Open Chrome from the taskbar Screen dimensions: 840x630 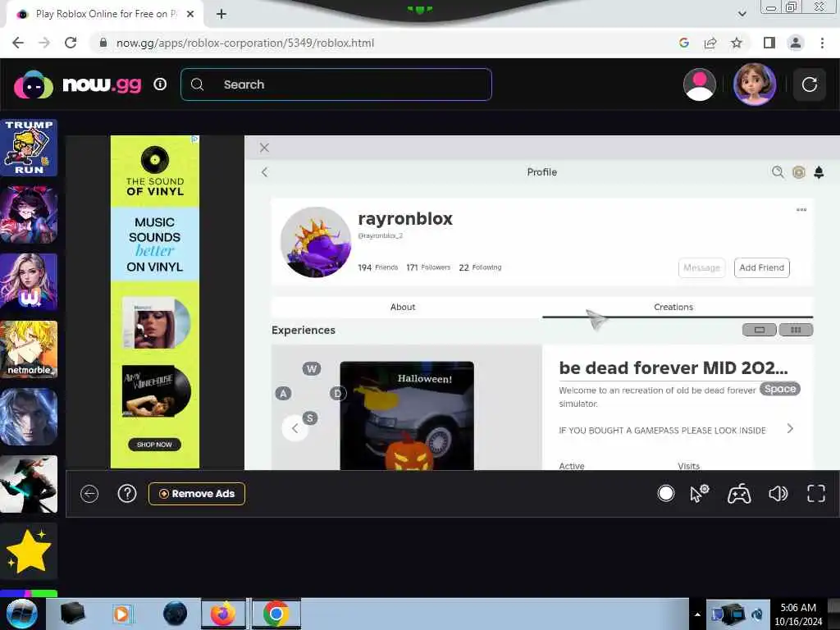pyautogui.click(x=276, y=614)
